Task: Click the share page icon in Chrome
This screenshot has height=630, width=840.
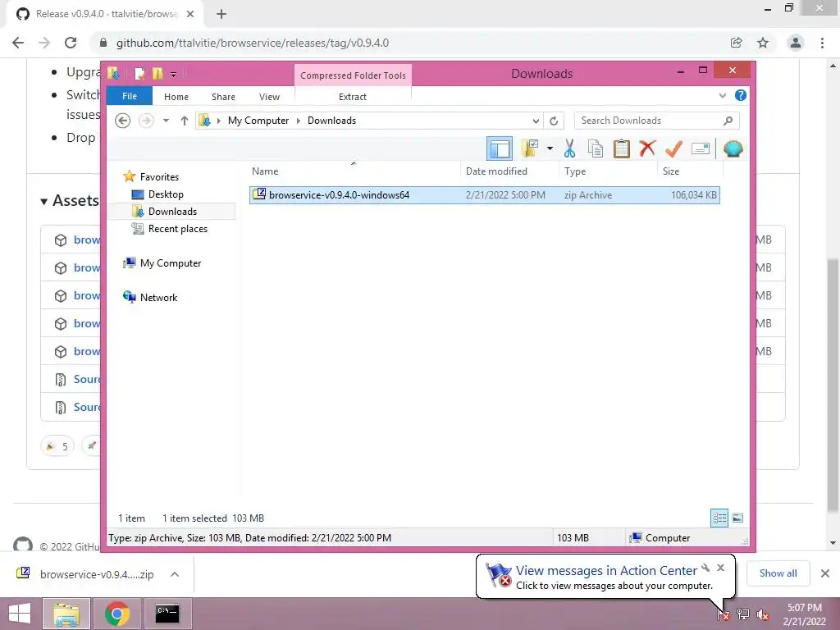Action: point(737,43)
